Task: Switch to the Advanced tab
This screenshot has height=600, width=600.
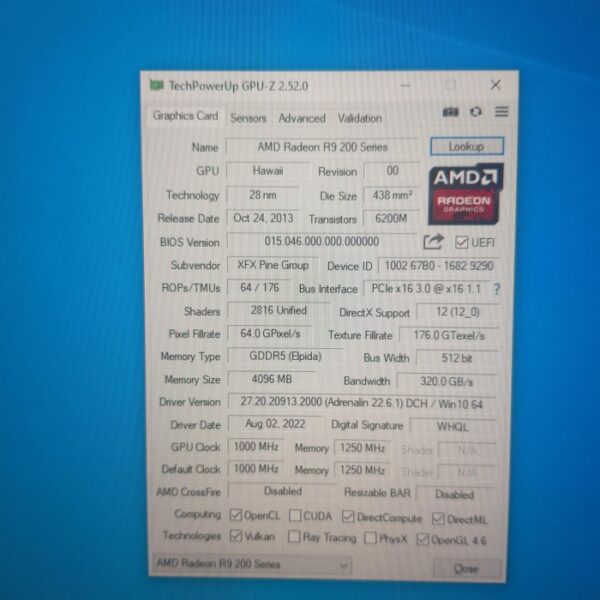Action: [302, 118]
